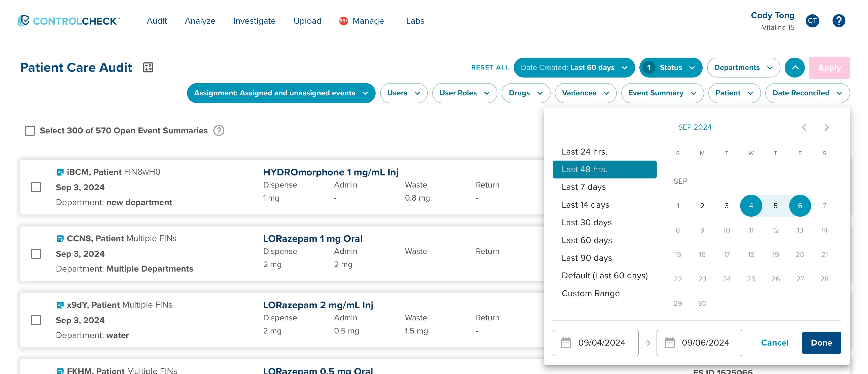Open Date Created: Last 60 days dropdown
Viewport: 868px width, 374px height.
(x=574, y=67)
